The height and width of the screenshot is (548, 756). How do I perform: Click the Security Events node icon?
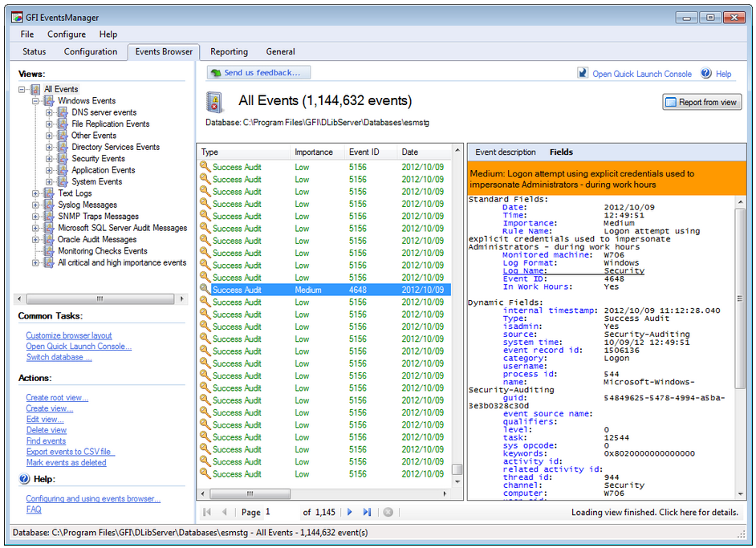(x=63, y=159)
